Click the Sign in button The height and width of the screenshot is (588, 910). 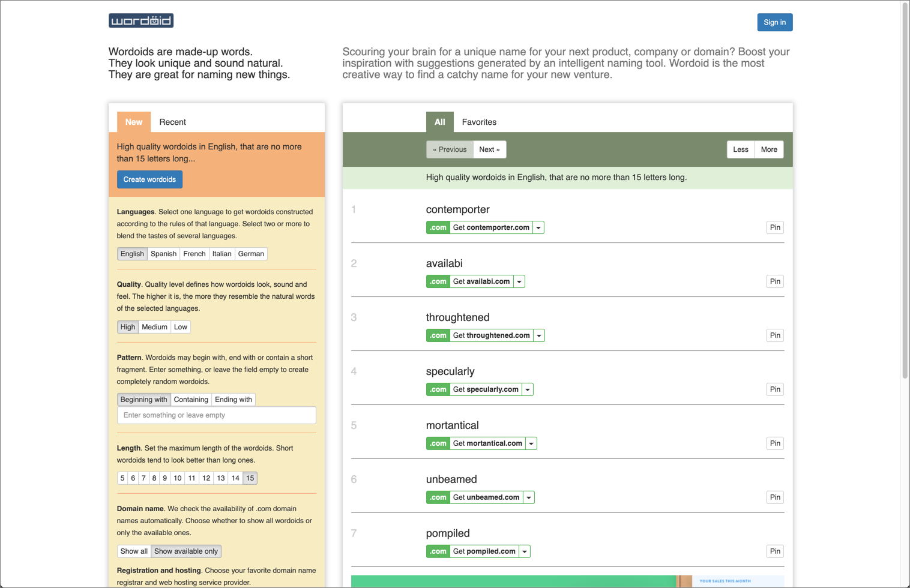tap(775, 22)
